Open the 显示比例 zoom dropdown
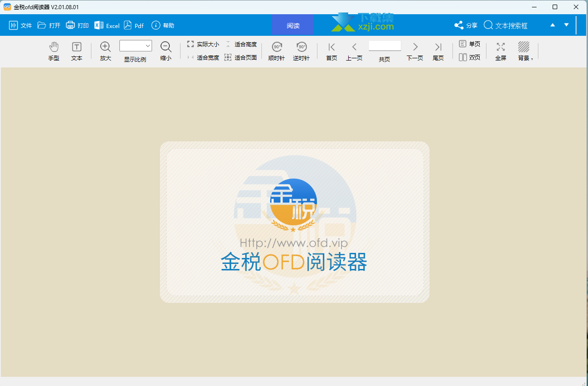Viewport: 588px width, 386px height. pos(136,45)
